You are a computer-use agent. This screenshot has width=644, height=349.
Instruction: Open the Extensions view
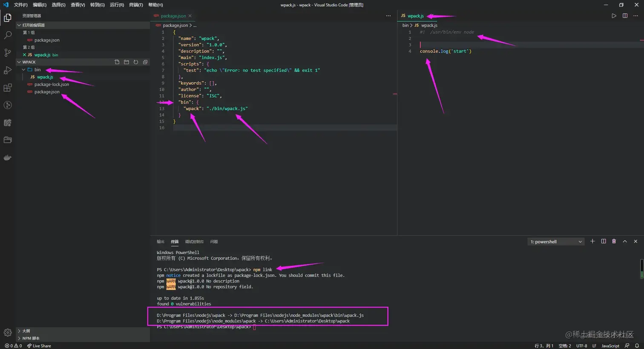point(8,87)
